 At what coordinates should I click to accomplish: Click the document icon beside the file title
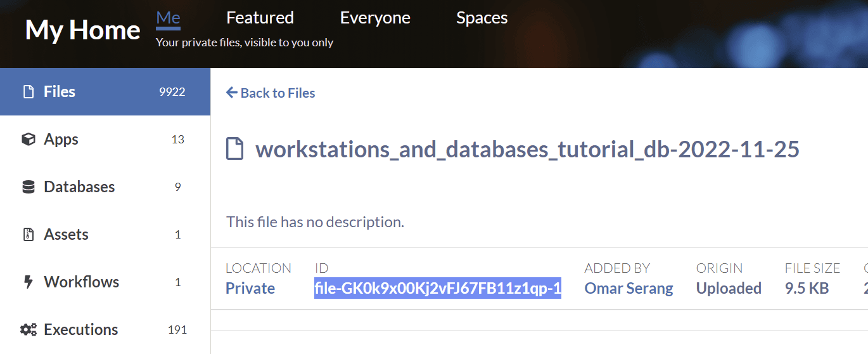(x=235, y=150)
